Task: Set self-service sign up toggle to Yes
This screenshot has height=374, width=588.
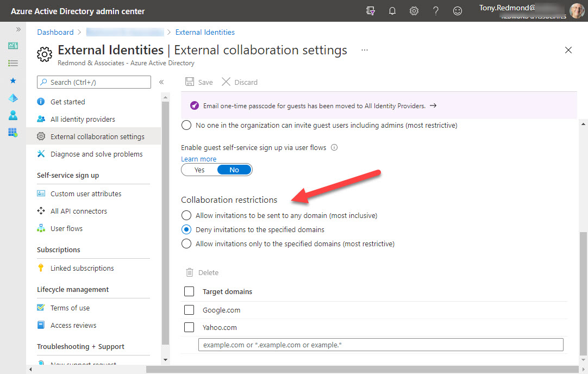Action: [x=199, y=170]
